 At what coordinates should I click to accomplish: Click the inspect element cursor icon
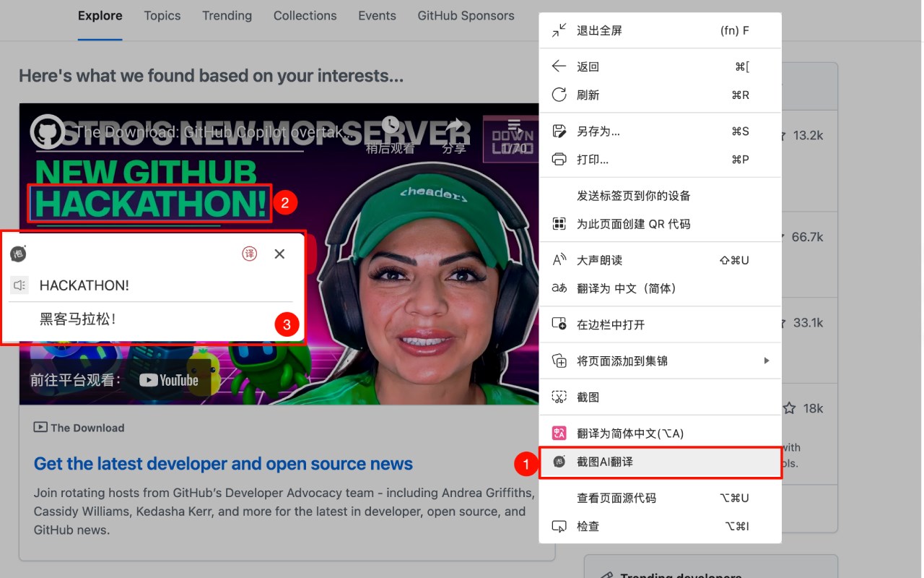pos(559,526)
